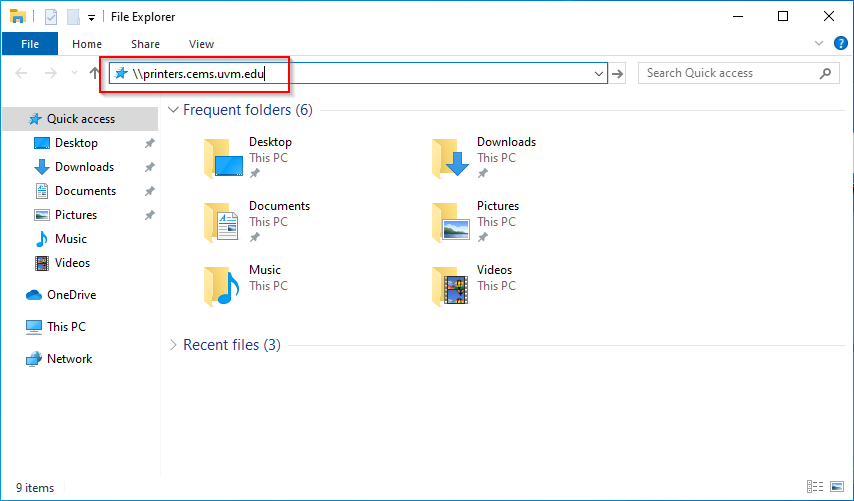The image size is (854, 501).
Task: Click the Network icon in navigation pane
Action: tap(34, 359)
